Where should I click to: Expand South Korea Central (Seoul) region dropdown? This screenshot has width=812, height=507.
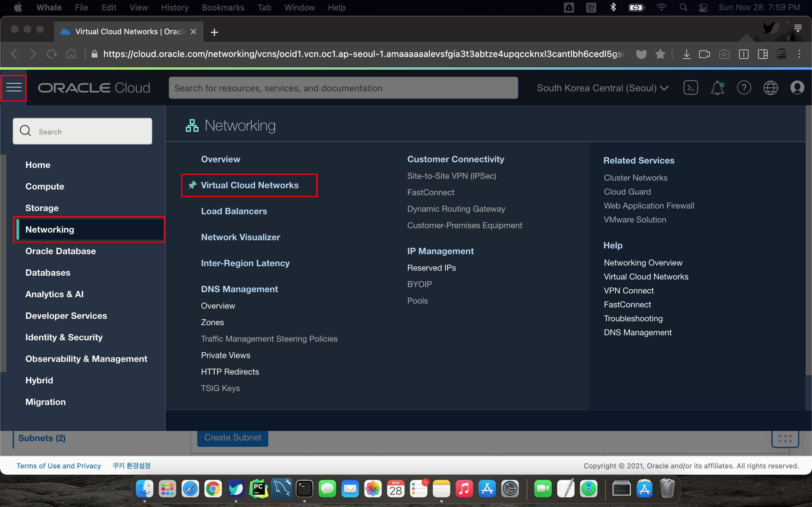[603, 88]
